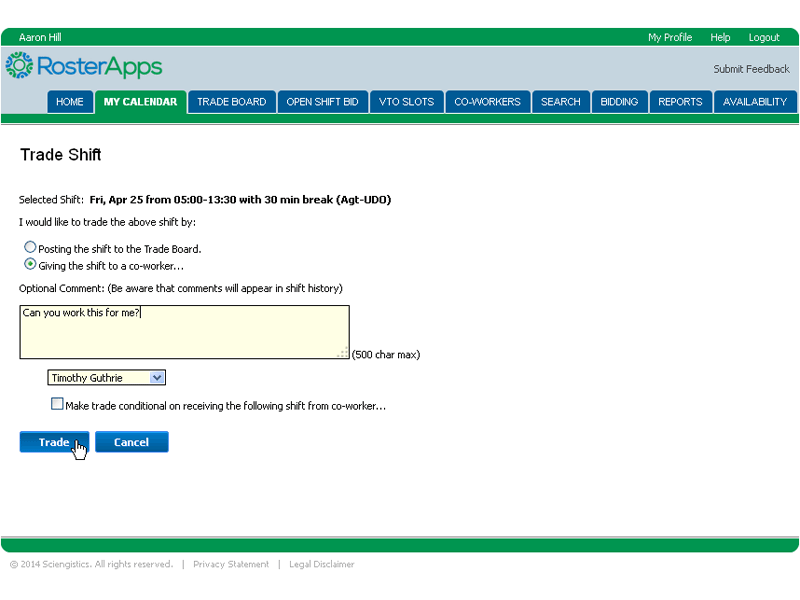The height and width of the screenshot is (600, 800).
Task: Open the Privacy Statement footer link
Action: tap(231, 564)
